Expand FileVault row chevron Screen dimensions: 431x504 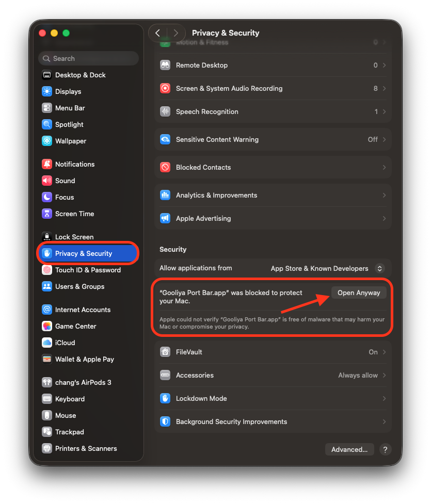(x=384, y=352)
